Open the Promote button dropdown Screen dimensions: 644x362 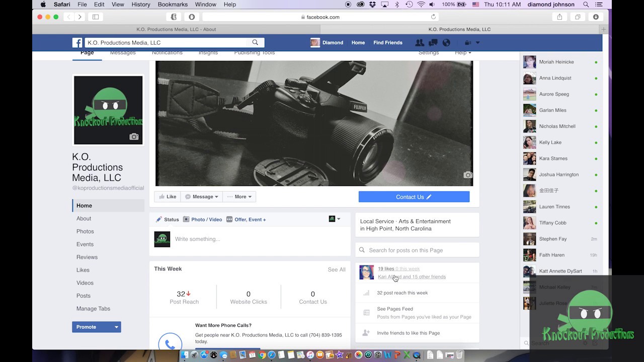point(116,327)
